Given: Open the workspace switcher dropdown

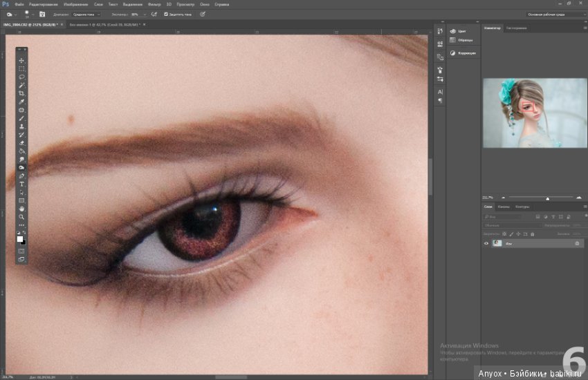Looking at the screenshot, I should tap(556, 15).
